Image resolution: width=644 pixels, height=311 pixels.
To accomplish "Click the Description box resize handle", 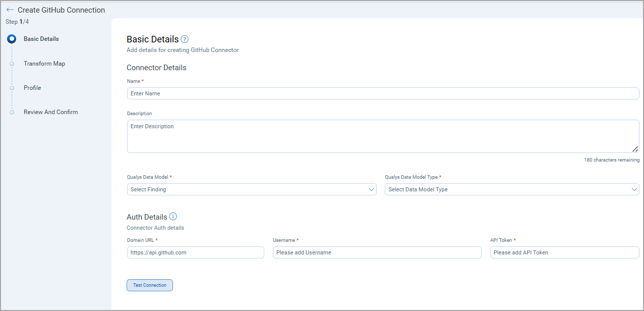I will point(635,149).
